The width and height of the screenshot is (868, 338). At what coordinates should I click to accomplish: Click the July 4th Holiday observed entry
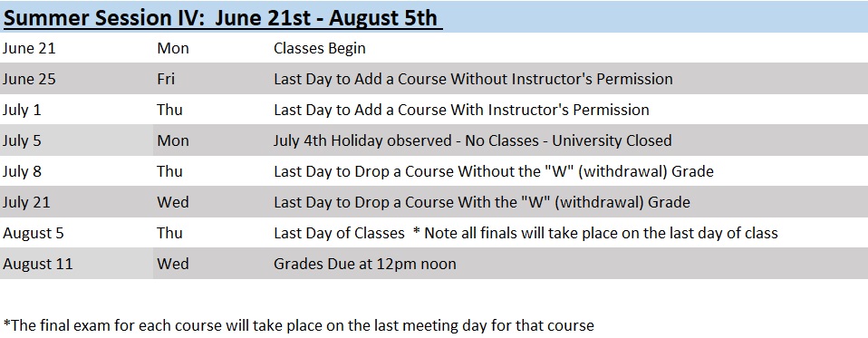click(x=472, y=140)
